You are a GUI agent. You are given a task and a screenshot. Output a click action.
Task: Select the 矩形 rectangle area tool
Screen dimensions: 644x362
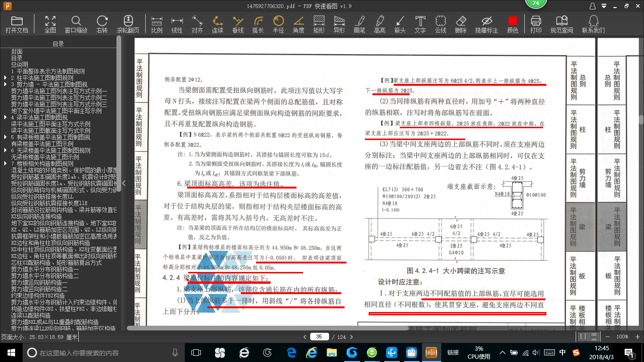[319, 24]
